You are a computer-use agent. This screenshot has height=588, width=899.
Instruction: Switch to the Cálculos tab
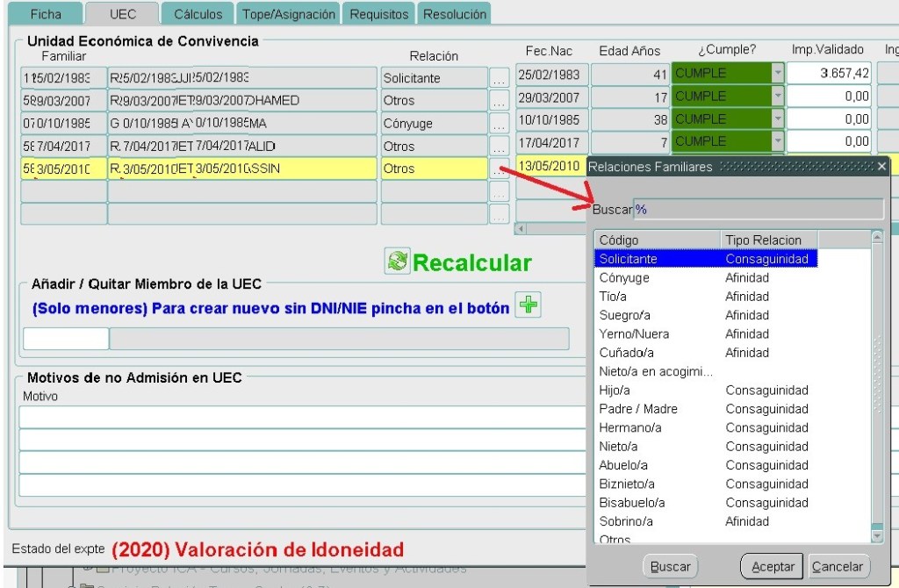click(x=198, y=14)
